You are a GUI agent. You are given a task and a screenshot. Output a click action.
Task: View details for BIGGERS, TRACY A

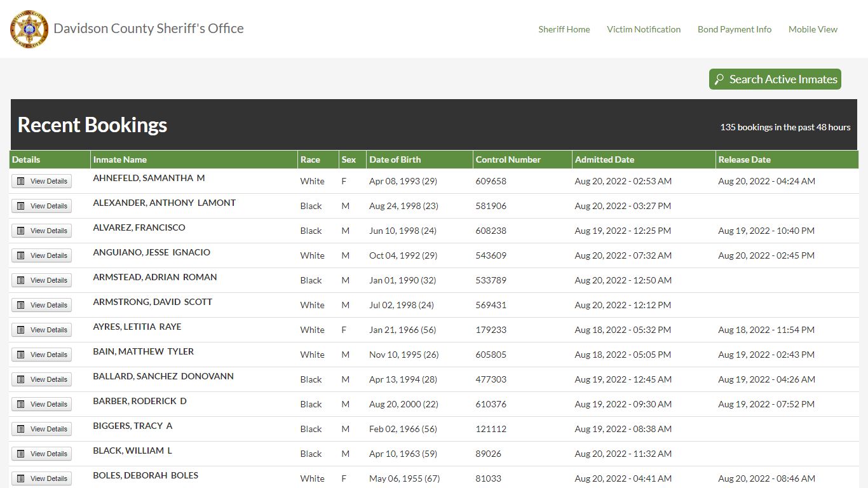[42, 429]
